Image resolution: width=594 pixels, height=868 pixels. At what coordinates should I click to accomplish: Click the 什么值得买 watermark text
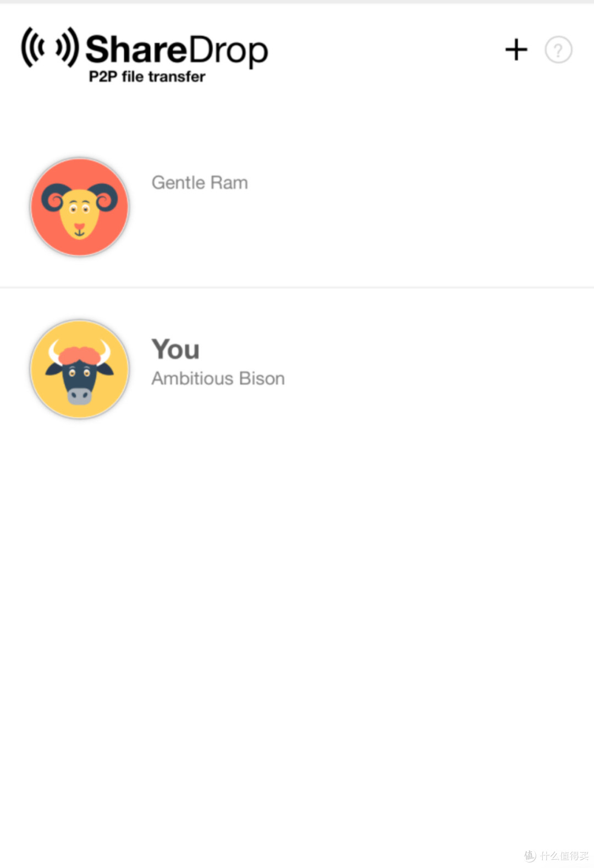pyautogui.click(x=564, y=855)
